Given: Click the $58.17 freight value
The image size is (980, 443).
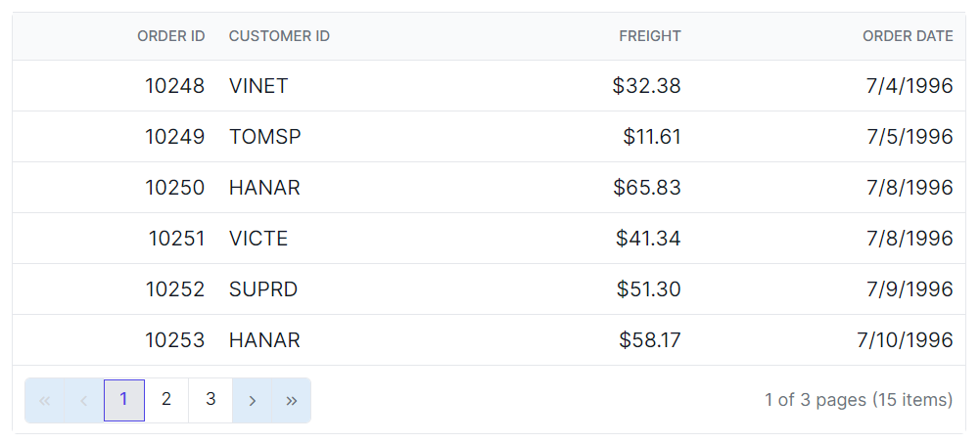Looking at the screenshot, I should pyautogui.click(x=649, y=340).
